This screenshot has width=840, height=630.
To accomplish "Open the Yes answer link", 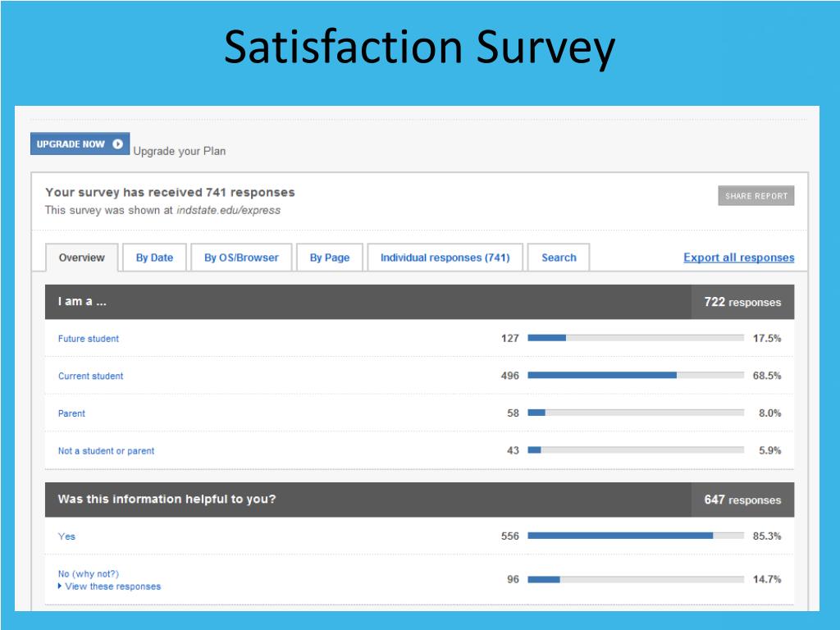I will tap(66, 536).
